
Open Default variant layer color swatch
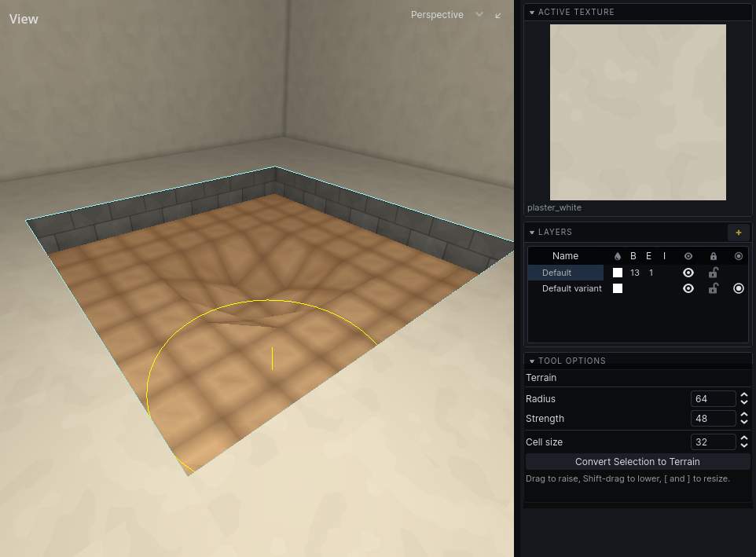click(x=618, y=288)
